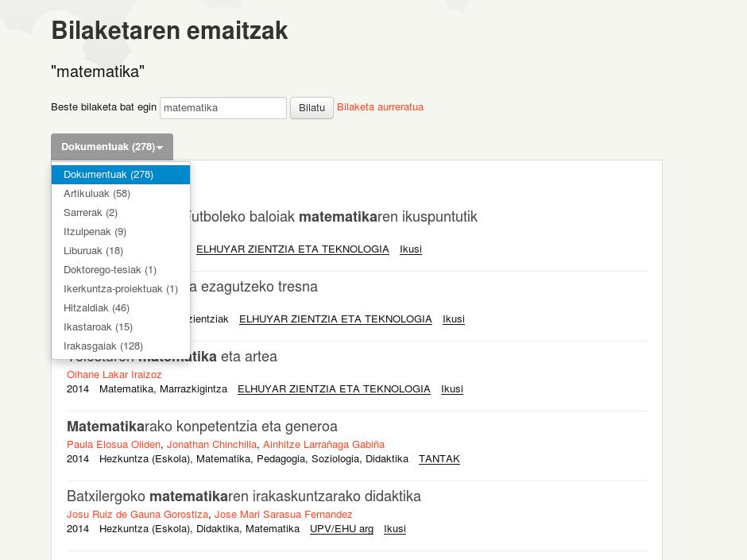Select Artikuluak (58) from the dropdown
Screen dimensions: 747x560
[97, 194]
